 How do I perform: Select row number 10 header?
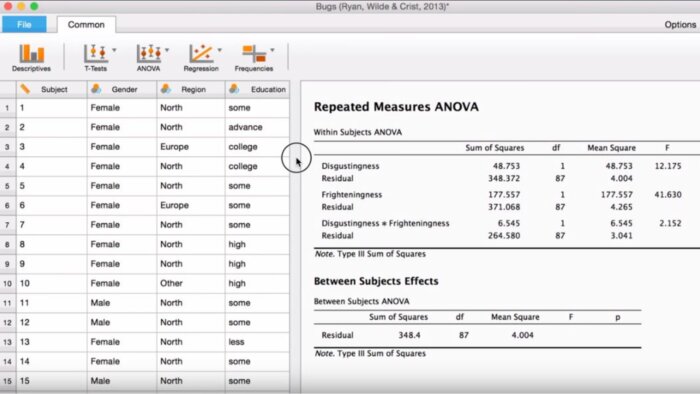[8, 284]
